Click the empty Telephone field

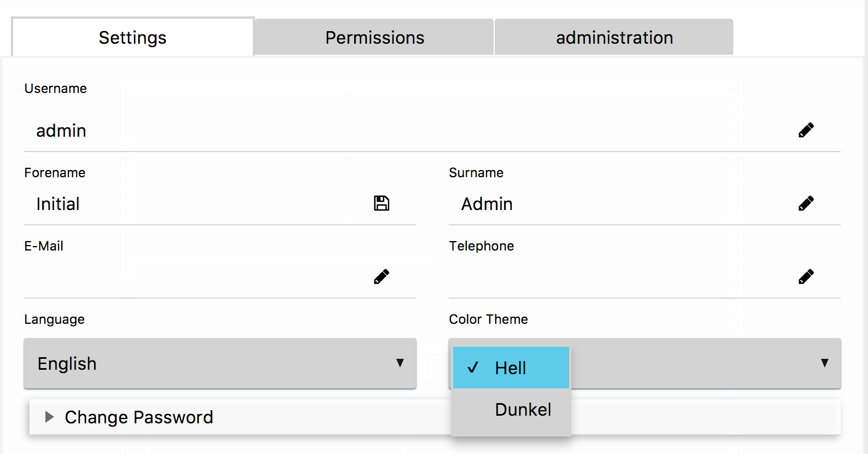pyautogui.click(x=618, y=277)
